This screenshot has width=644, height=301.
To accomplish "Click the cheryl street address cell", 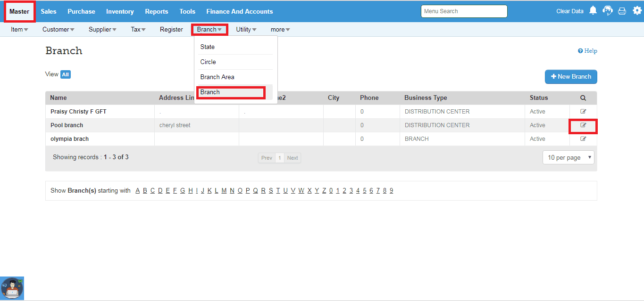I will [x=175, y=125].
